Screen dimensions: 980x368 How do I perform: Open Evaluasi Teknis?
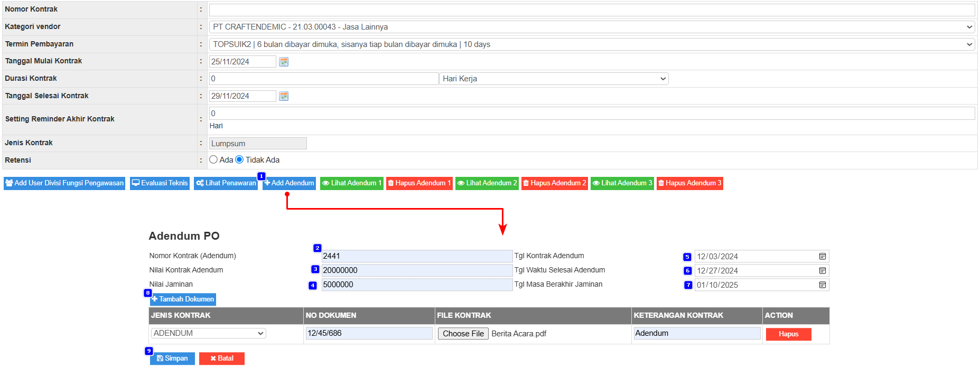point(160,183)
